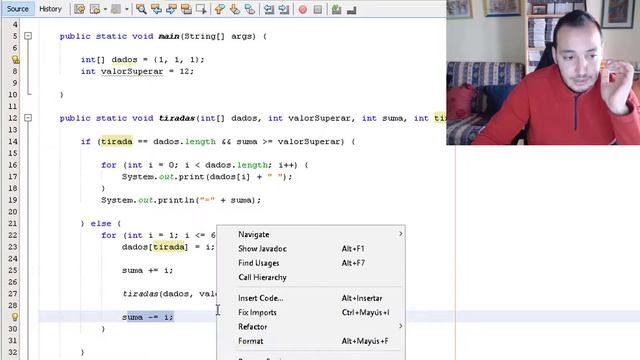Click line number 5 in the gutter
640x360 pixels.
(15, 36)
